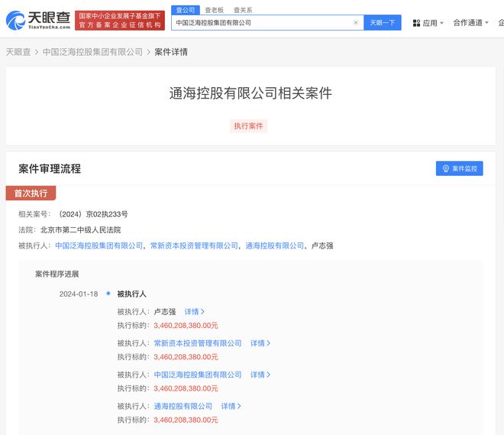Click case number (2024) 京02执233号

[x=93, y=214]
